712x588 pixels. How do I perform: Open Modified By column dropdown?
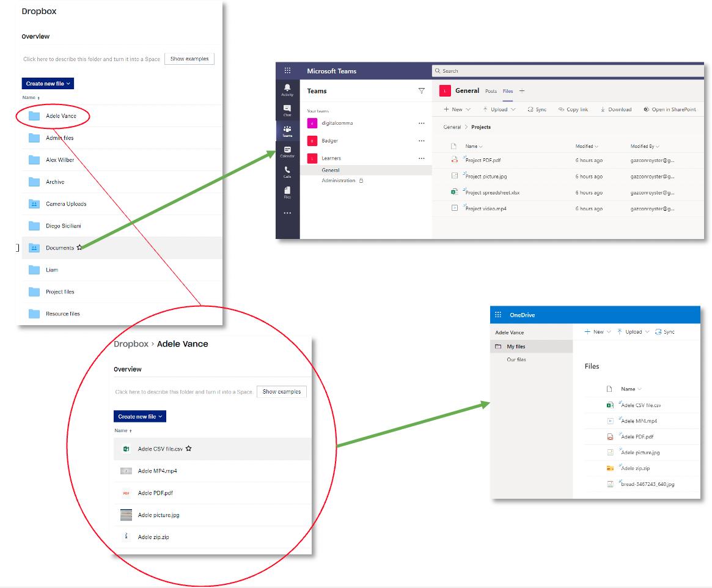(x=645, y=146)
